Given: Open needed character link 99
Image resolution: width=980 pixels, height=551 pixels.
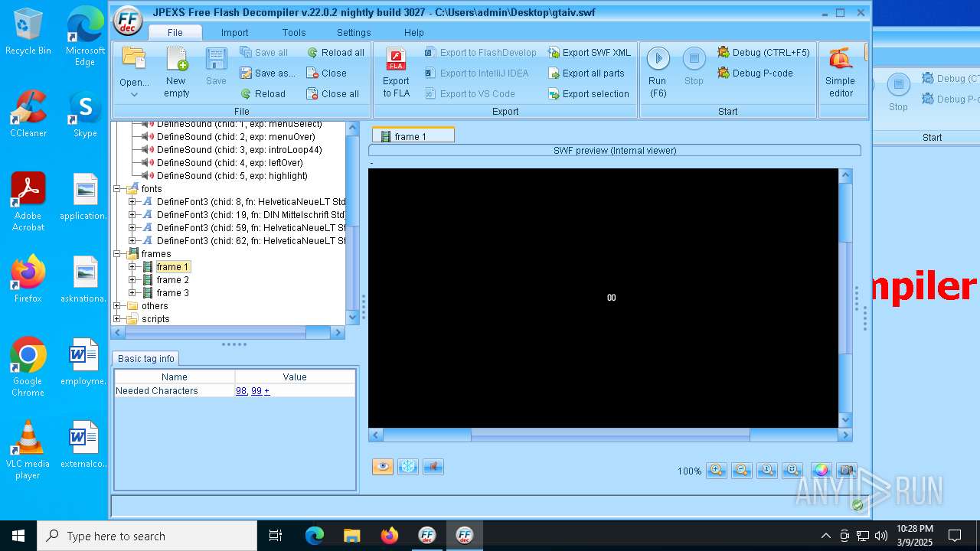Looking at the screenshot, I should coord(256,391).
